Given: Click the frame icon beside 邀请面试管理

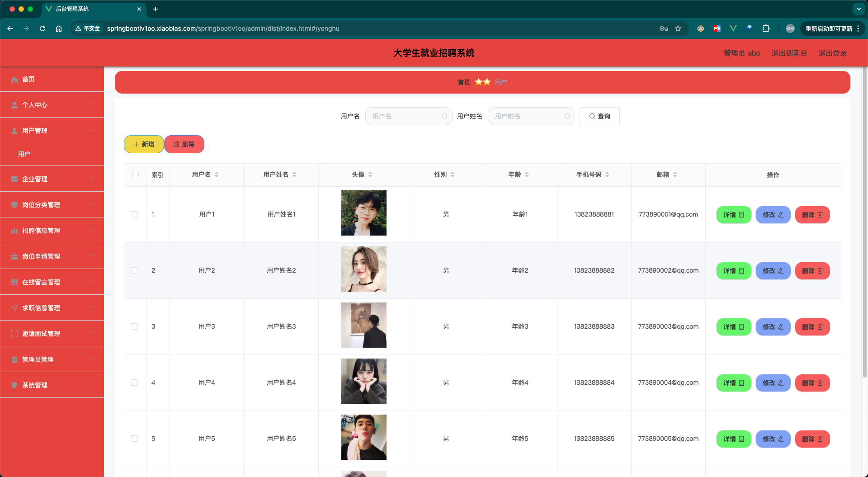Looking at the screenshot, I should pos(14,334).
